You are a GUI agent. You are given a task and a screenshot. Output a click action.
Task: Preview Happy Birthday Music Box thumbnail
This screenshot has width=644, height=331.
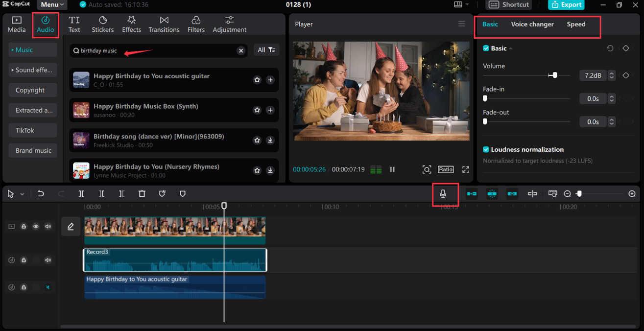click(81, 110)
